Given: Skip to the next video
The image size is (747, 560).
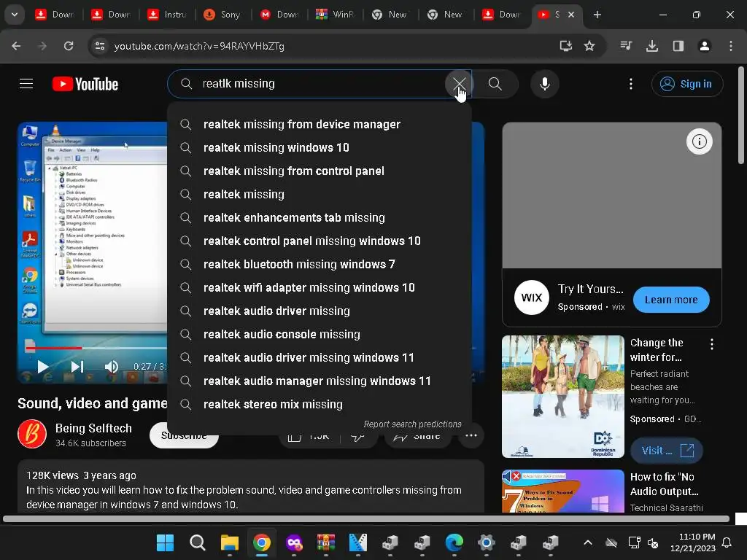Looking at the screenshot, I should [77, 366].
